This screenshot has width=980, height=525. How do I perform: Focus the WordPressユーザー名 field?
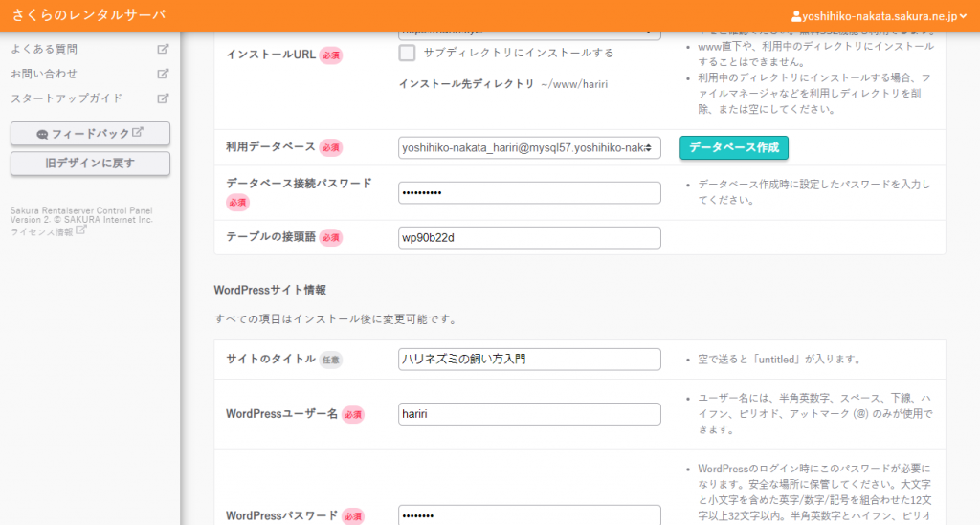529,414
